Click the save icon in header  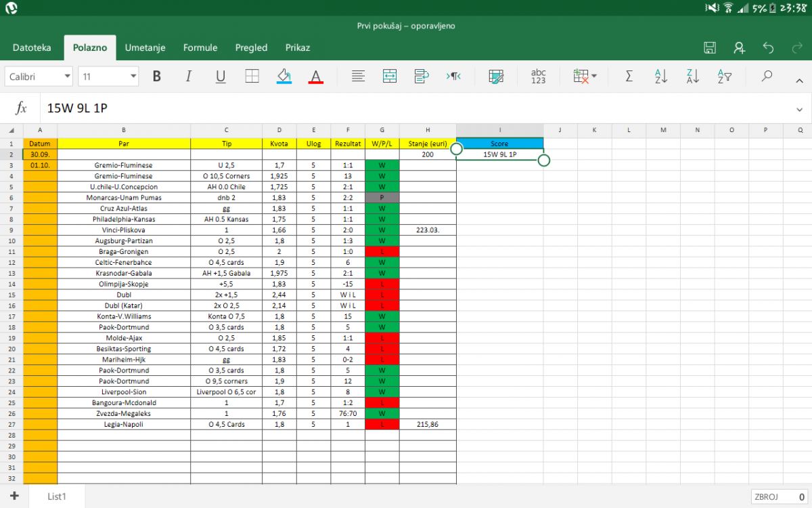(x=710, y=47)
